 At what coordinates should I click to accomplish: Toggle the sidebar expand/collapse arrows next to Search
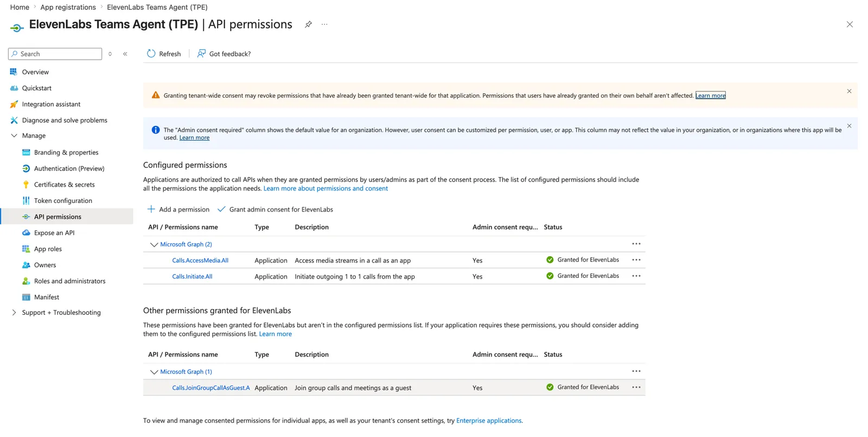point(110,54)
